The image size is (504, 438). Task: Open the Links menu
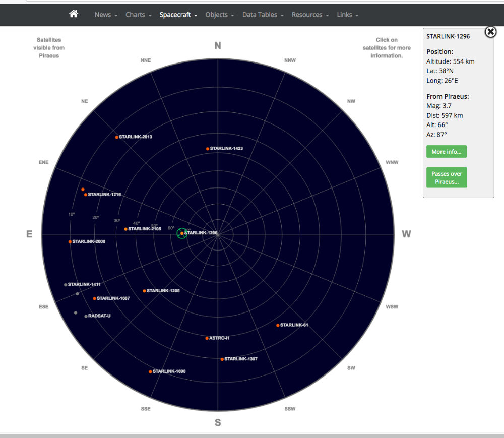tap(348, 15)
